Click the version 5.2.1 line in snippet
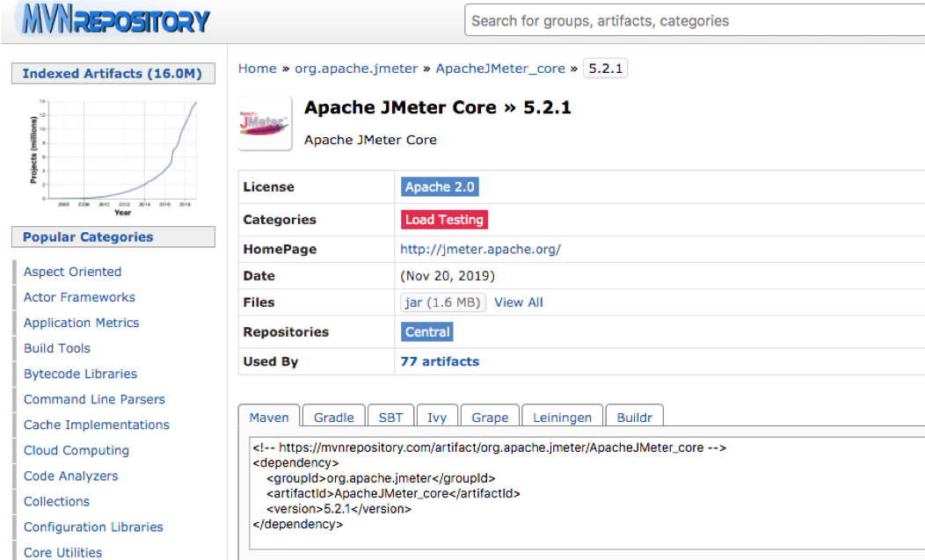 click(339, 509)
